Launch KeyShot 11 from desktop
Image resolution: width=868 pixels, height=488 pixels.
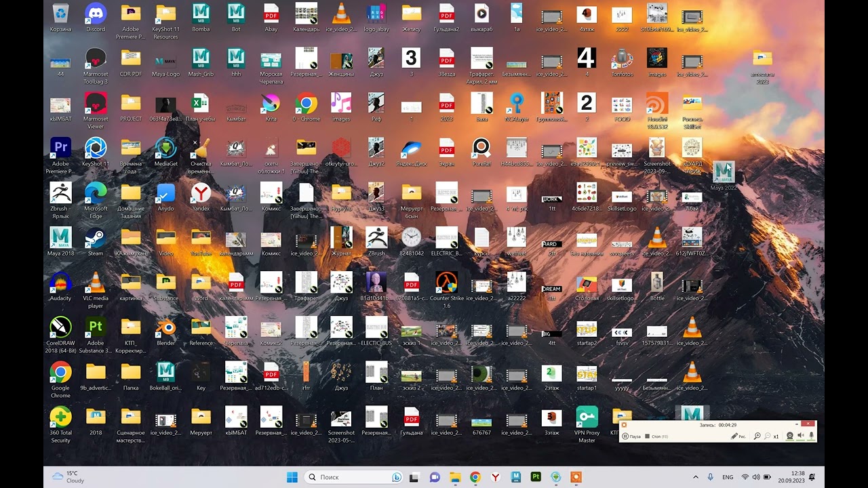(96, 152)
